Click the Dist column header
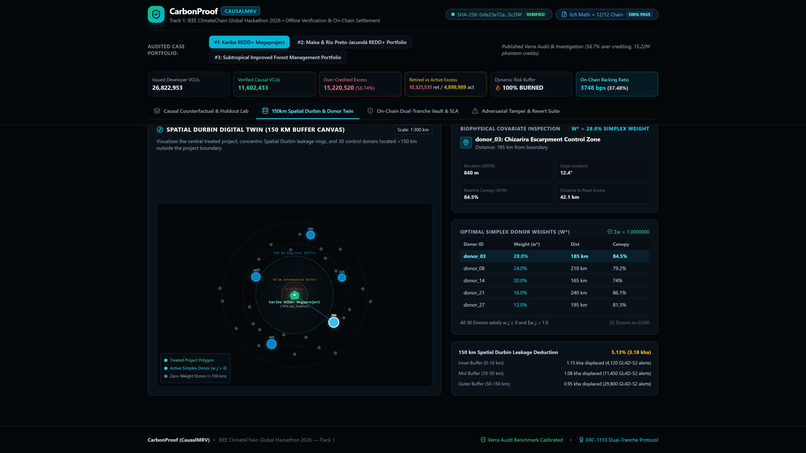This screenshot has width=806, height=453. (x=575, y=244)
